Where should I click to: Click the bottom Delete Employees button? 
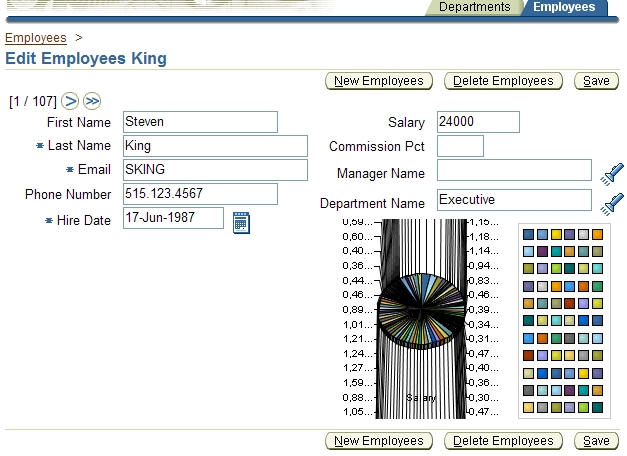point(503,441)
